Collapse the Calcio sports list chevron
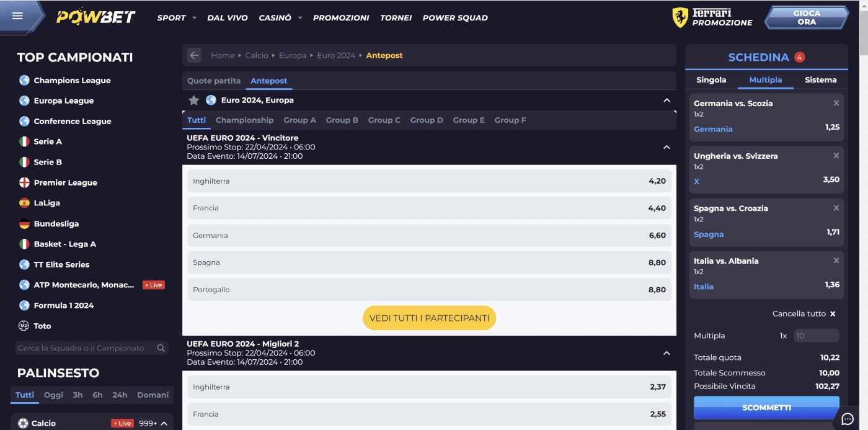868x430 pixels. [x=164, y=423]
